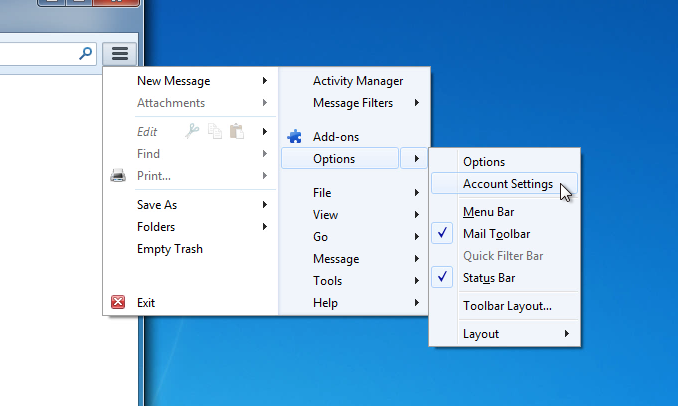678x406 pixels.
Task: Click the copy icon in Edit row
Action: click(215, 131)
